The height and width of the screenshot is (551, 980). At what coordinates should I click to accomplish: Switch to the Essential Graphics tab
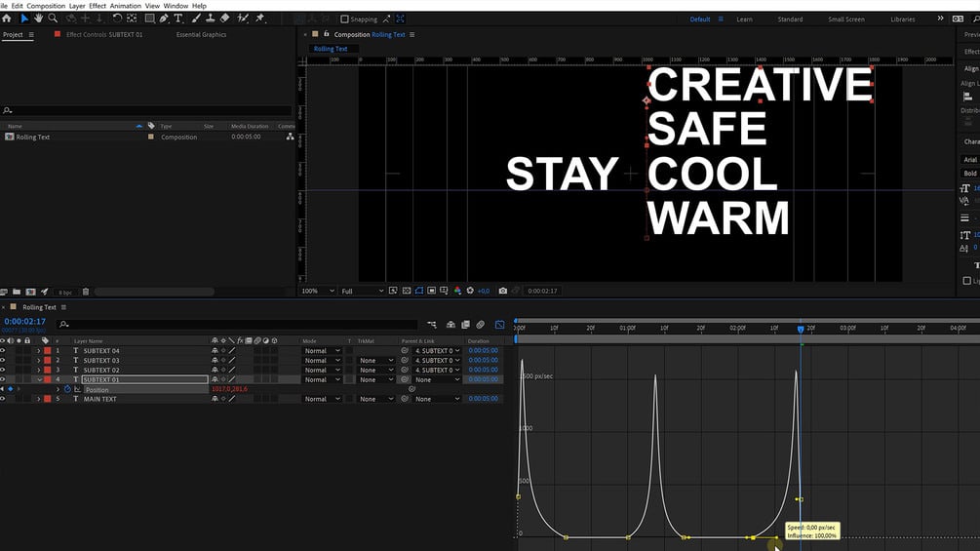(x=201, y=34)
